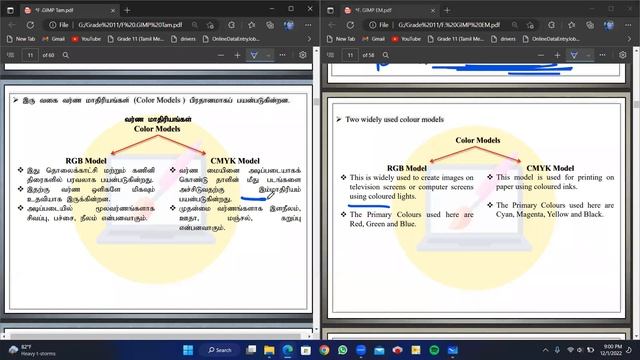640x360 pixels.
Task: Close the GIMP Tam.pdf tab
Action: (x=113, y=10)
